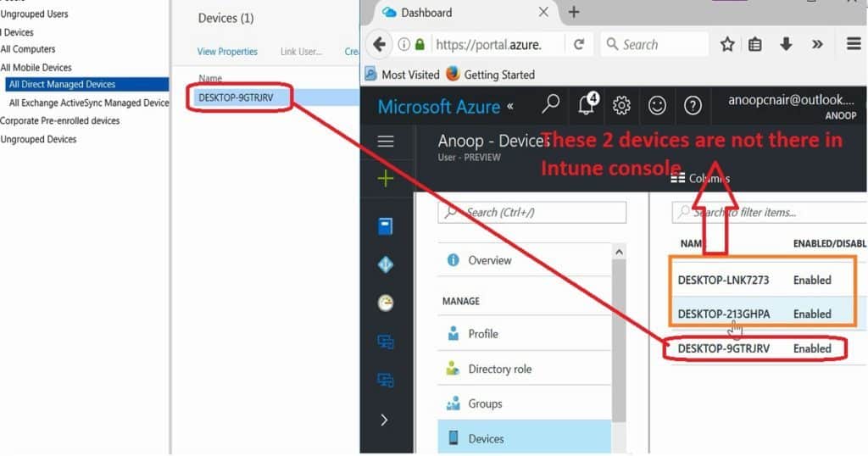Open Azure help question mark
868x456 pixels.
pyautogui.click(x=693, y=105)
